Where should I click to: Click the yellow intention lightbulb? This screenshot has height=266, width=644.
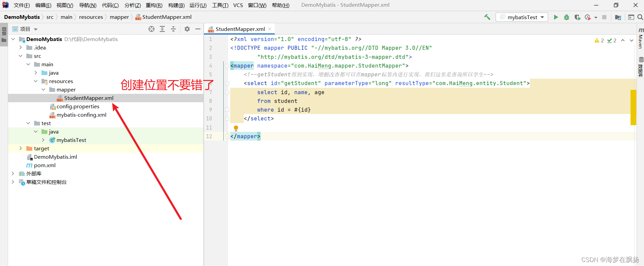coord(236,128)
